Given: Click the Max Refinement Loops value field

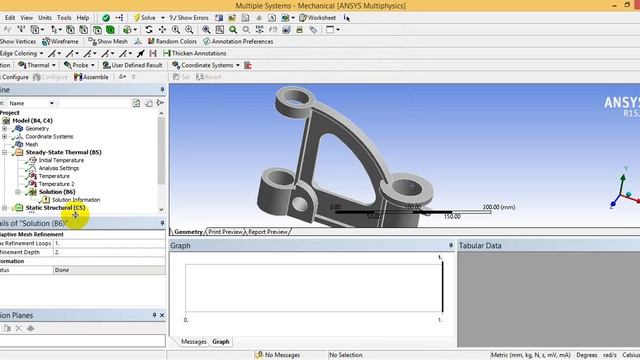Looking at the screenshot, I should pyautogui.click(x=109, y=243).
